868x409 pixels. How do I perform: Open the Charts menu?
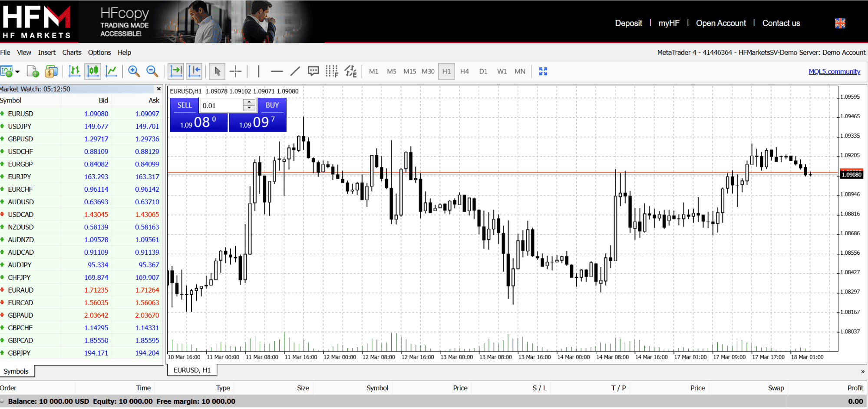(x=72, y=53)
